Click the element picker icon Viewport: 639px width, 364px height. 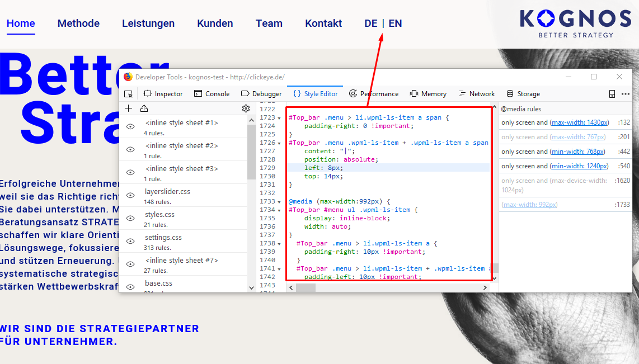tap(129, 94)
